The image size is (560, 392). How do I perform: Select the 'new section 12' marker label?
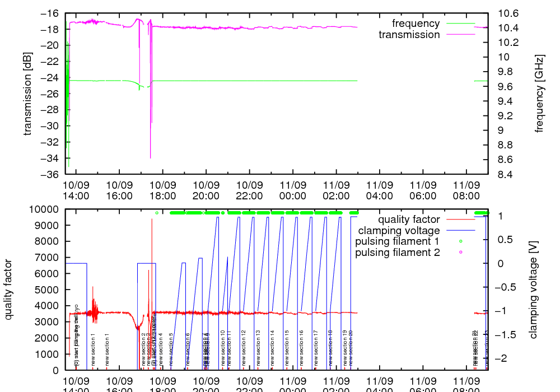[x=244, y=347]
